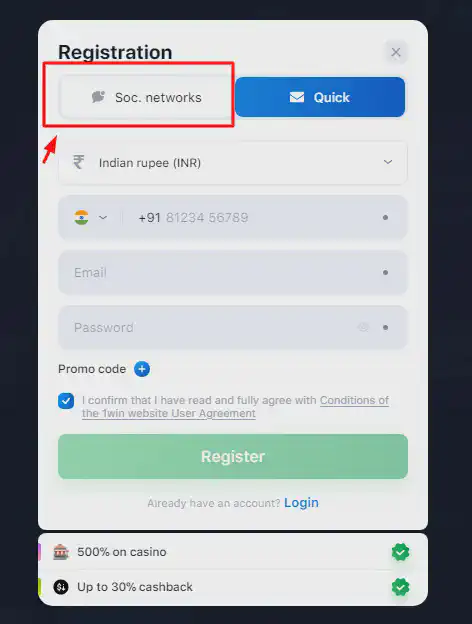Open the Conditions of the 1win User Agreement link
Viewport: 472px width, 624px height.
click(x=236, y=407)
